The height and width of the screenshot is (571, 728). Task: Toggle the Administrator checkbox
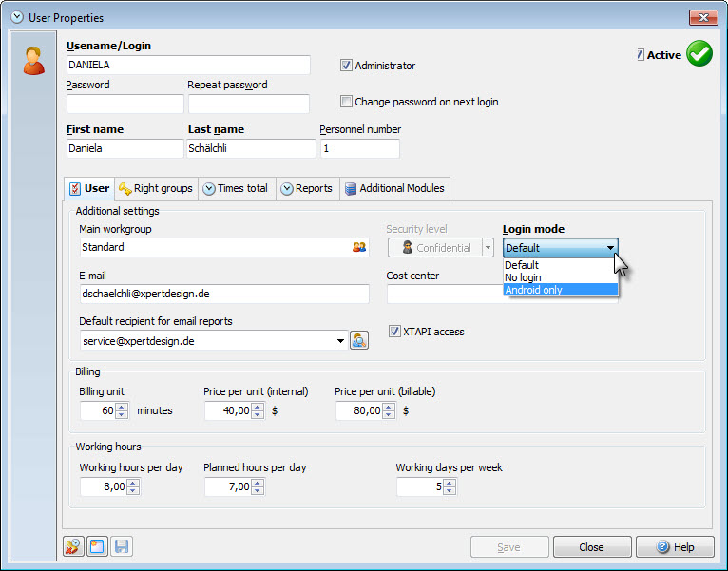coord(346,66)
